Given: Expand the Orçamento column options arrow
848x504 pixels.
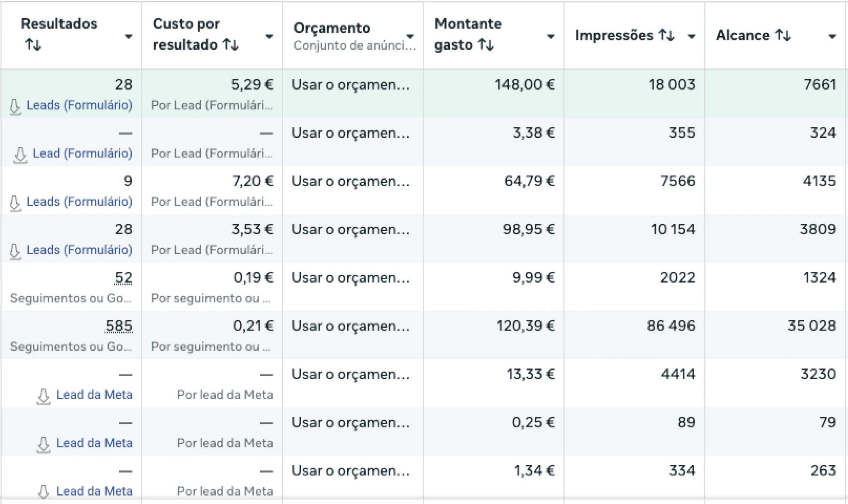Looking at the screenshot, I should tap(410, 36).
